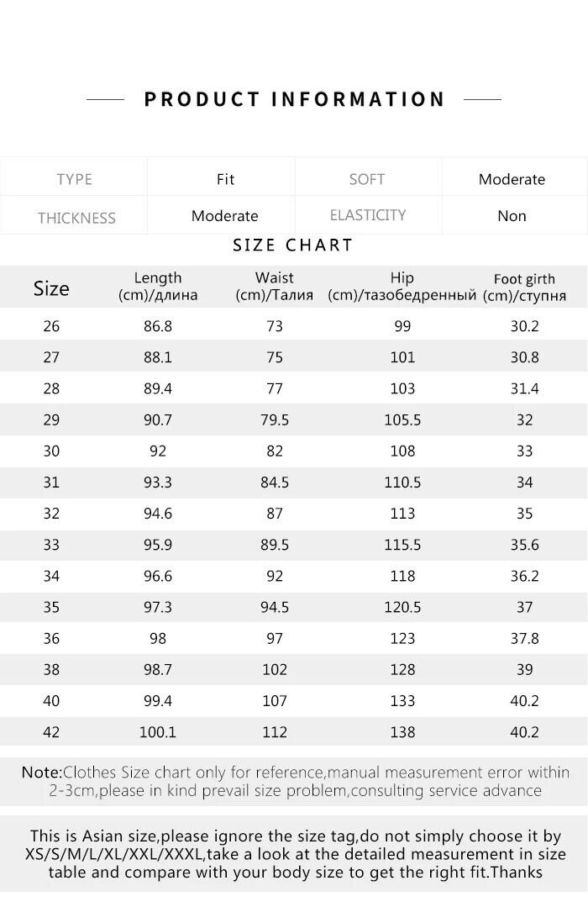Click the Foot girth column header
Image resolution: width=588 pixels, height=923 pixels.
point(524,287)
